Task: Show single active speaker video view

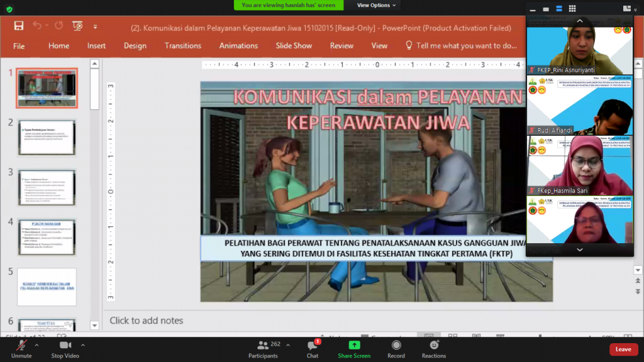Action: (545, 8)
